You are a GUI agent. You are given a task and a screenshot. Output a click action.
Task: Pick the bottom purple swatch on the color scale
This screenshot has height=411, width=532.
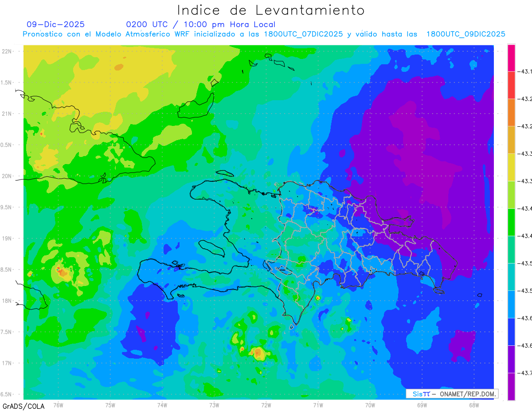point(512,386)
